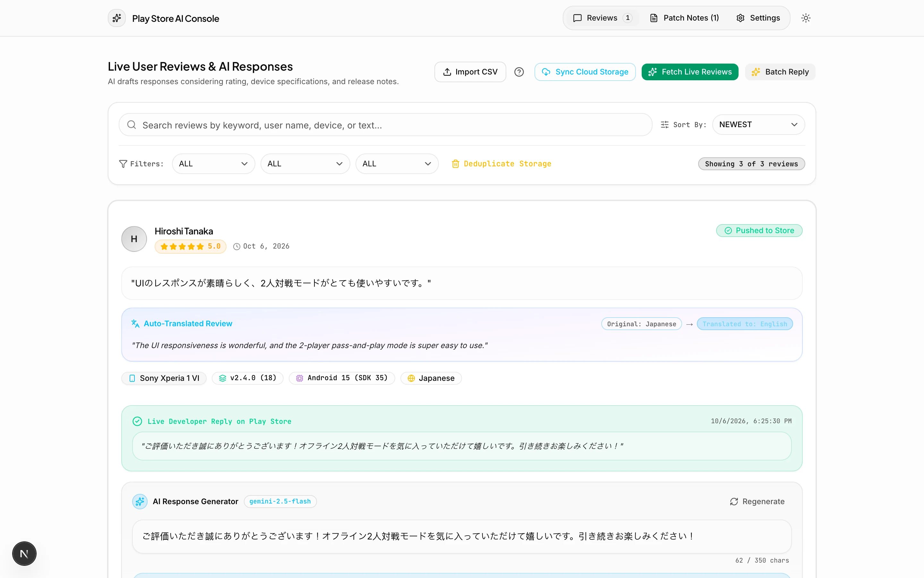Click the Filters funnel icon
Screen dimensions: 924x578
[x=123, y=164]
